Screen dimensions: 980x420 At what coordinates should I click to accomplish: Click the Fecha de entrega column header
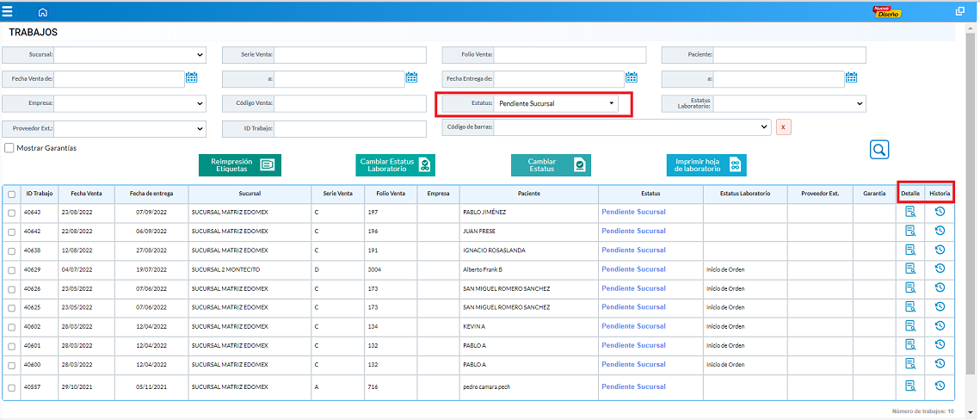coord(151,194)
